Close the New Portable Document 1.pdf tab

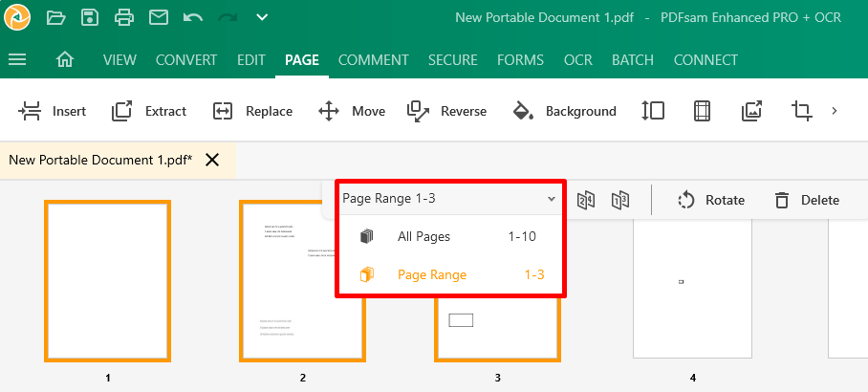tap(212, 161)
